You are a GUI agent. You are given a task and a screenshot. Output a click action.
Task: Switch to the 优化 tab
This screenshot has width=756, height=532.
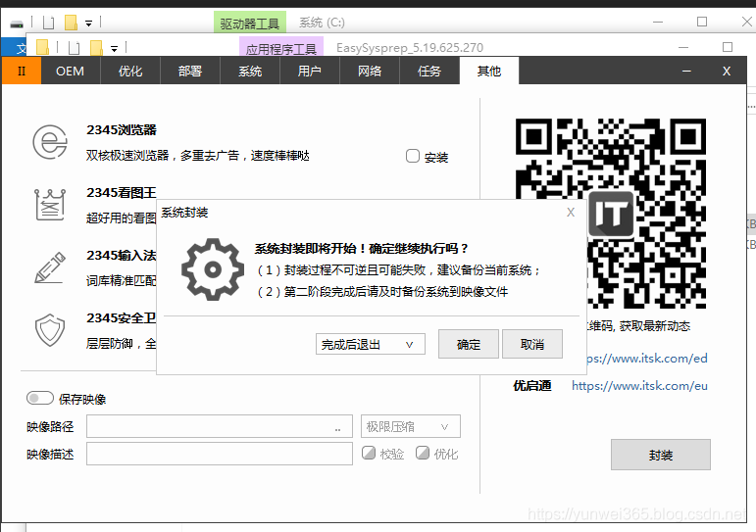coord(130,71)
